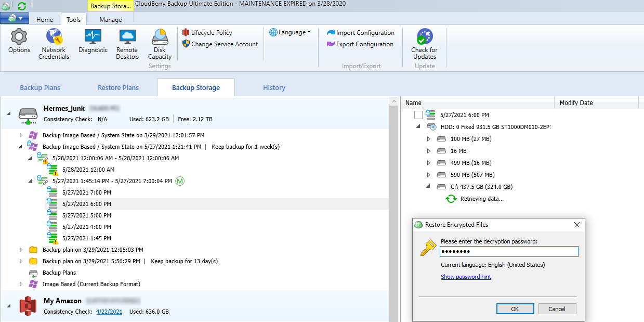644x322 pixels.
Task: Expand the 3/29/2021 12:01:57 PM image backup
Action: pyautogui.click(x=21, y=135)
